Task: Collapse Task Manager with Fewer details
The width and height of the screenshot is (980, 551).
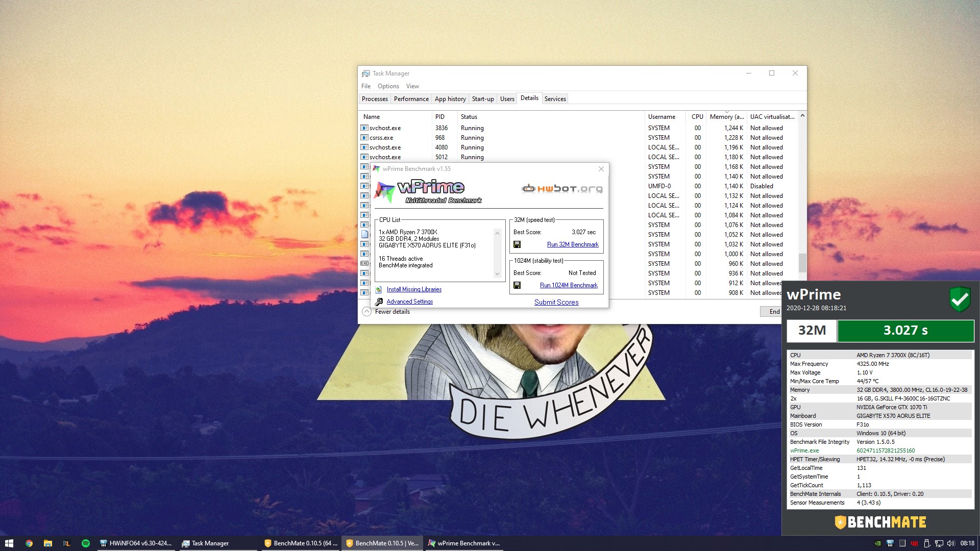Action: [386, 312]
